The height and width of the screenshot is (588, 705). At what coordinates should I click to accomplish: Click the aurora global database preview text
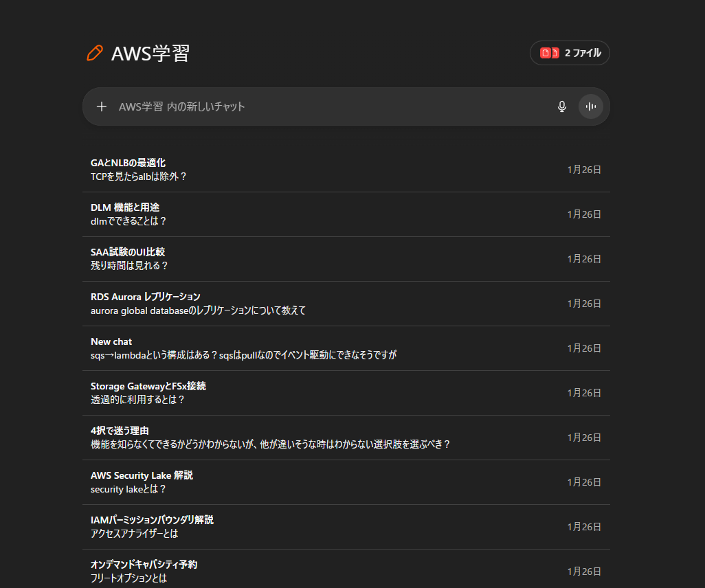coord(198,310)
